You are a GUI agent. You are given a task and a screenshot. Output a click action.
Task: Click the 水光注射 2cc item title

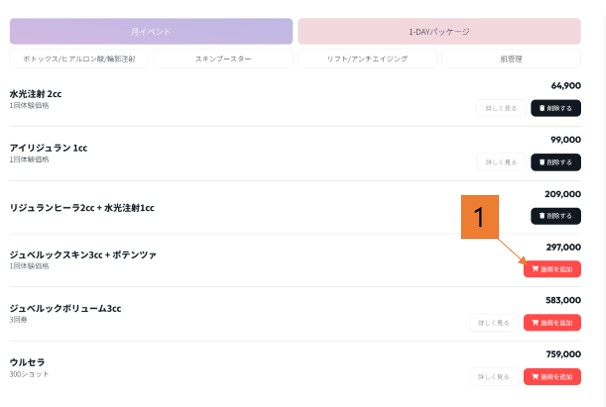coord(36,94)
